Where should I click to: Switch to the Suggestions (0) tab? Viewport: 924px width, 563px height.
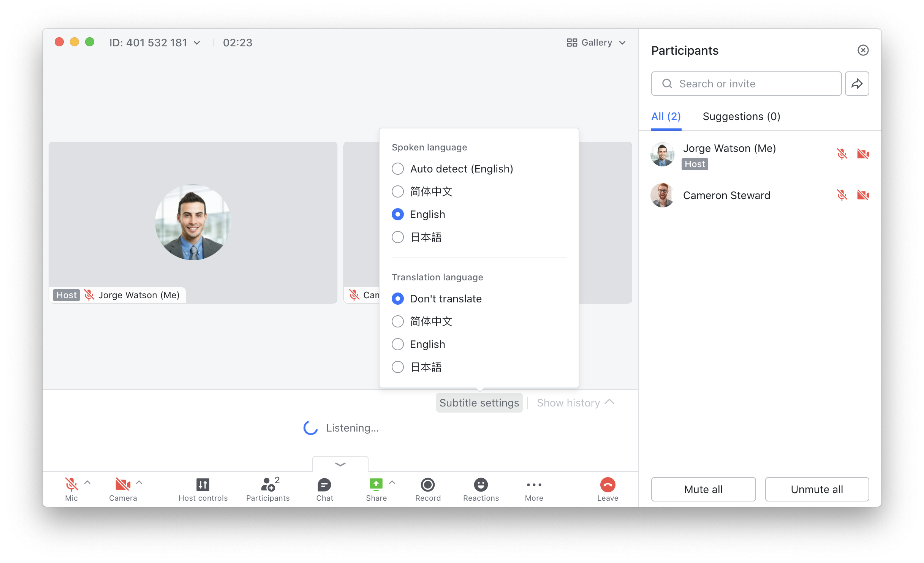click(741, 116)
